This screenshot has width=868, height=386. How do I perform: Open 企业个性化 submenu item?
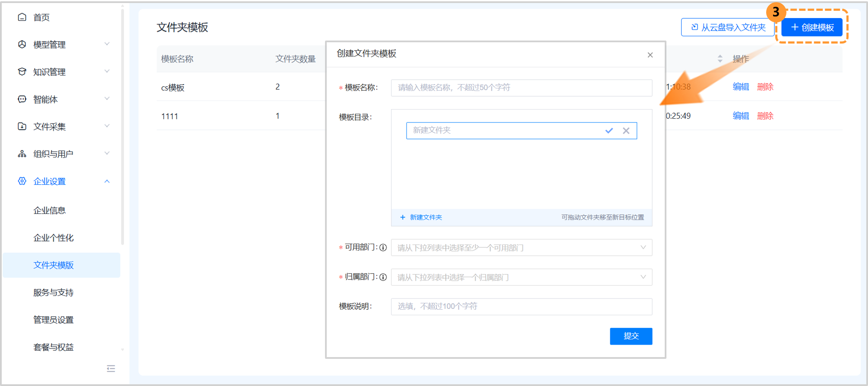click(54, 238)
